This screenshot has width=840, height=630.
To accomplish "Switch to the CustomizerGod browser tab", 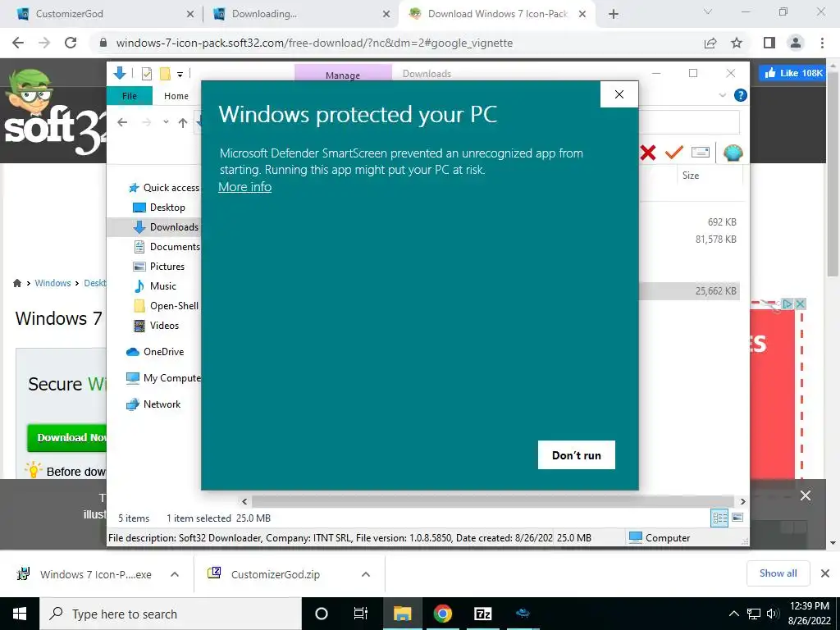I will click(102, 14).
